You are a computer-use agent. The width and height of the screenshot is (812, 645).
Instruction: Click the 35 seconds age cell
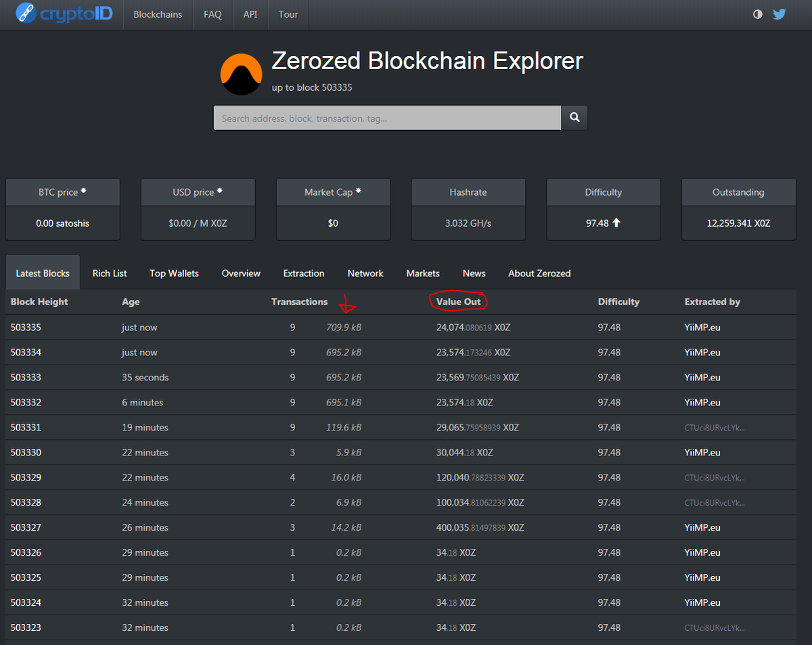145,377
